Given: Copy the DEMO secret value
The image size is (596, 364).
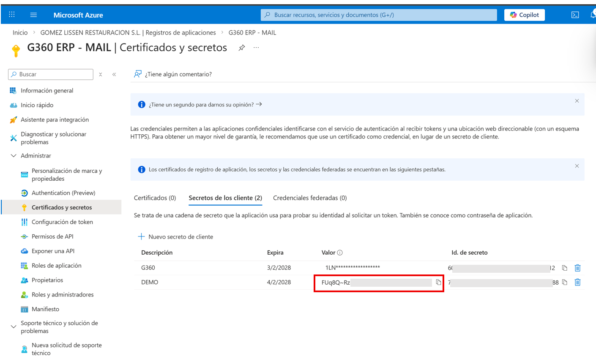Looking at the screenshot, I should click(x=438, y=283).
